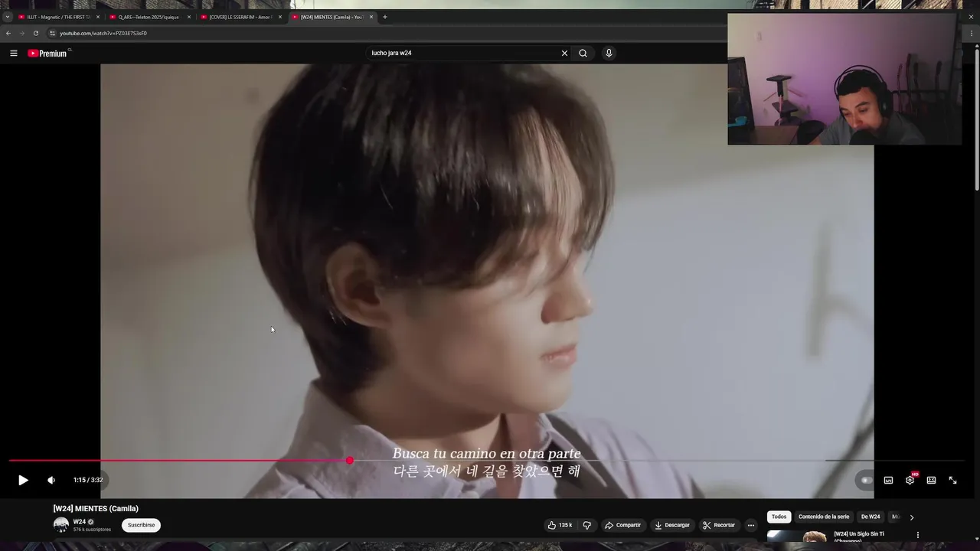Open the W24 channel name link

tap(80, 522)
